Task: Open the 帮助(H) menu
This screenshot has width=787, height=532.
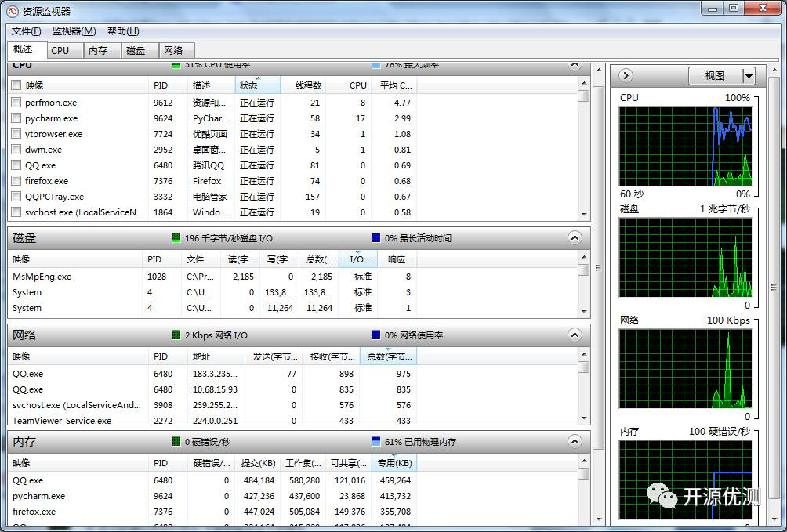Action: click(123, 31)
